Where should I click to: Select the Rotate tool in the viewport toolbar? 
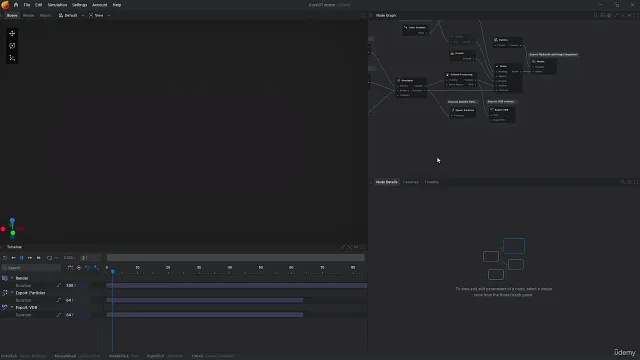[12, 46]
